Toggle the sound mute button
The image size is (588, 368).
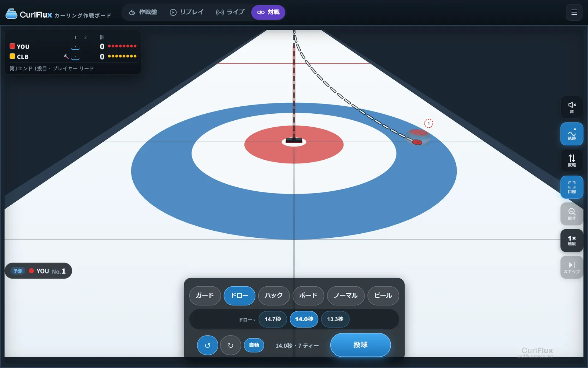tap(572, 107)
